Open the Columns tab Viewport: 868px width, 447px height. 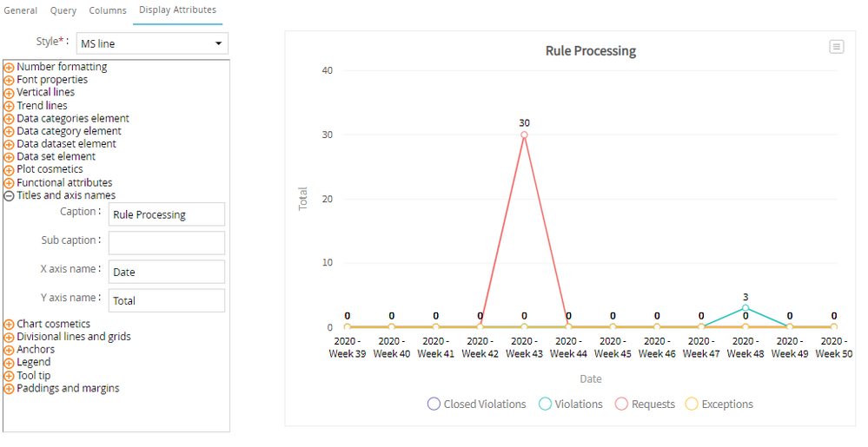coord(108,10)
